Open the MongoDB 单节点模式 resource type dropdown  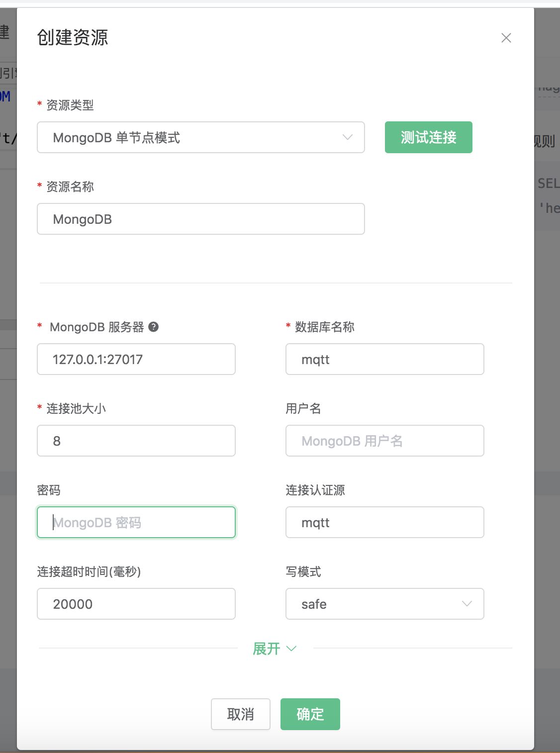pos(200,137)
